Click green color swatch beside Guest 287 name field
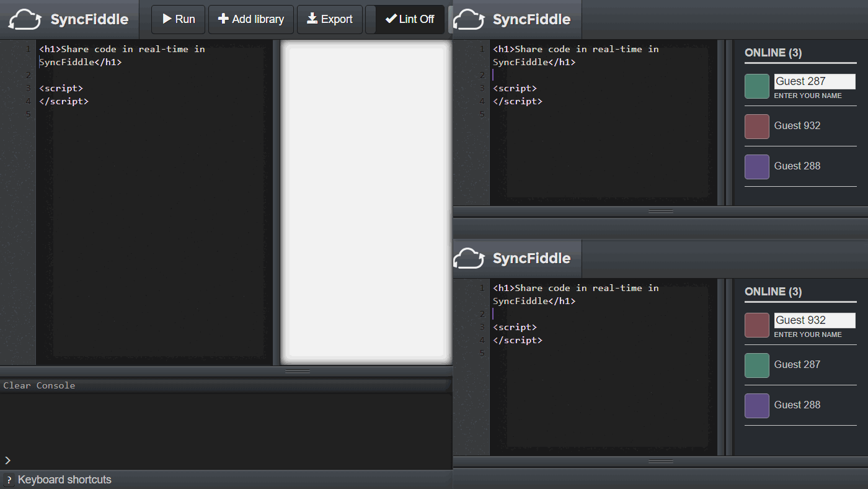This screenshot has width=868, height=489. (757, 86)
